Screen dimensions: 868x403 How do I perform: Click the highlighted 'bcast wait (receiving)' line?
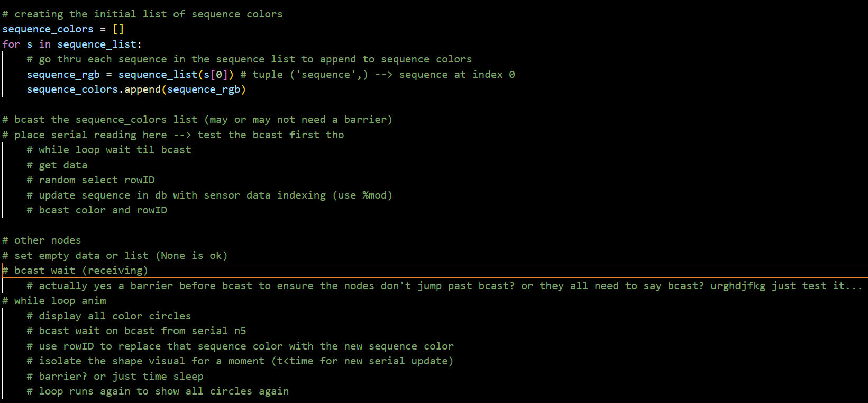pyautogui.click(x=75, y=271)
